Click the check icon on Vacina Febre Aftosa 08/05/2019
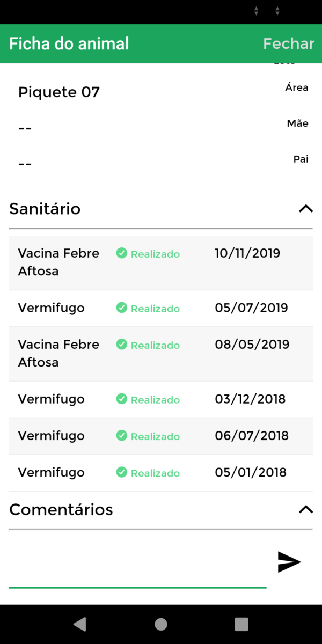 (122, 345)
